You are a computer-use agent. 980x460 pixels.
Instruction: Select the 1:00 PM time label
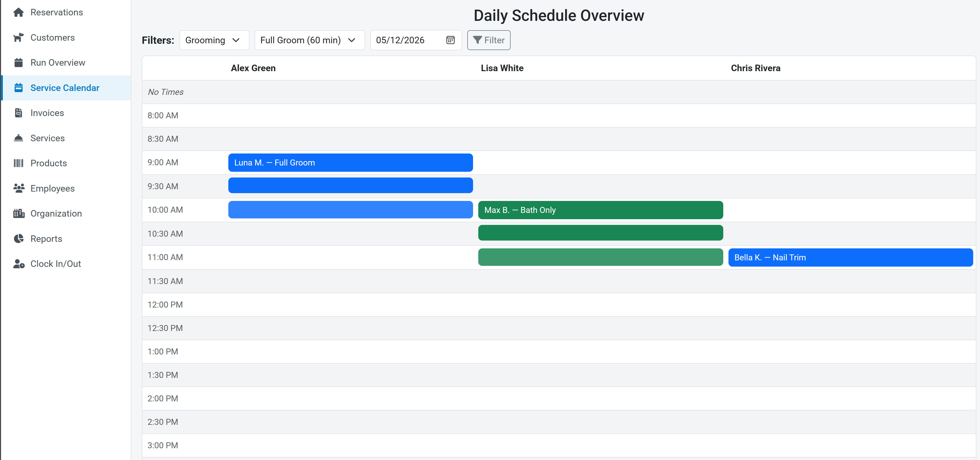[x=163, y=352]
